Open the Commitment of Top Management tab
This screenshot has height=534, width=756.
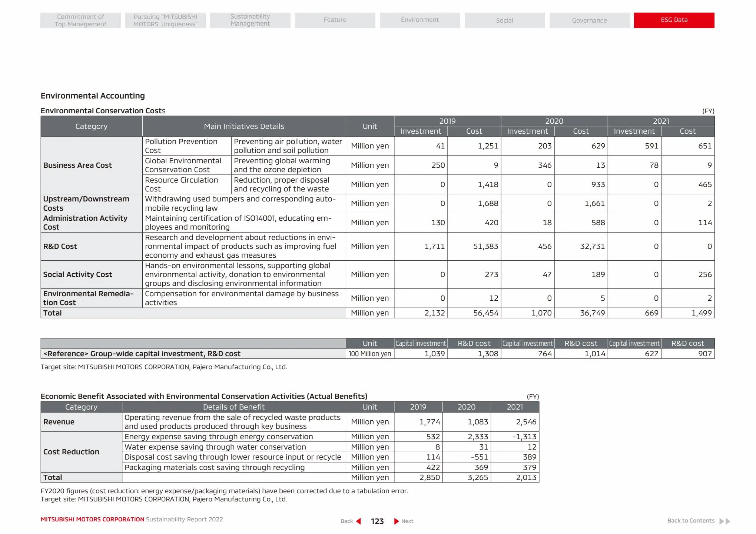80,20
